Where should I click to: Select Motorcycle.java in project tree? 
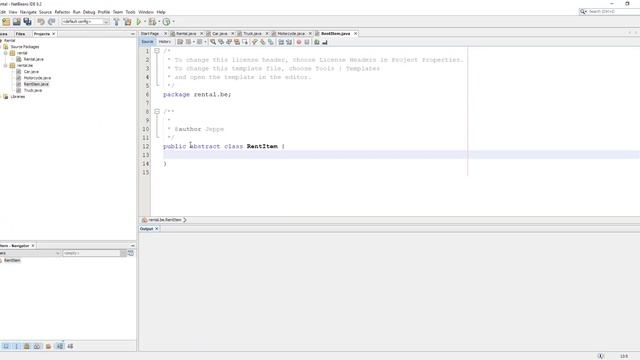(x=37, y=78)
